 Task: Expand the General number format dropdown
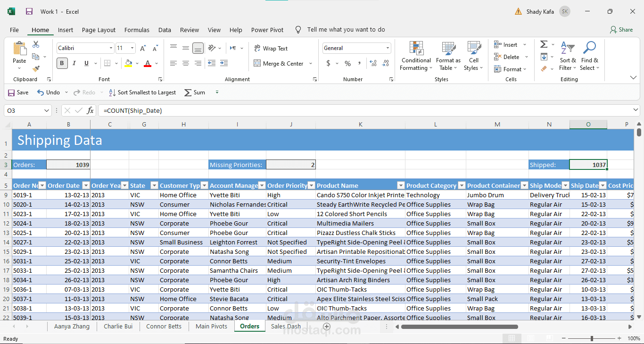coord(388,48)
